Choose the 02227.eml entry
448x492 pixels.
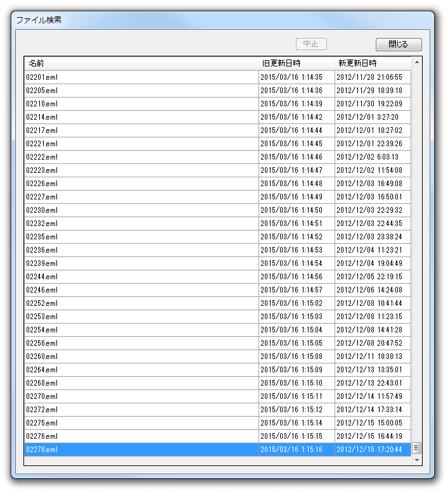[217, 197]
